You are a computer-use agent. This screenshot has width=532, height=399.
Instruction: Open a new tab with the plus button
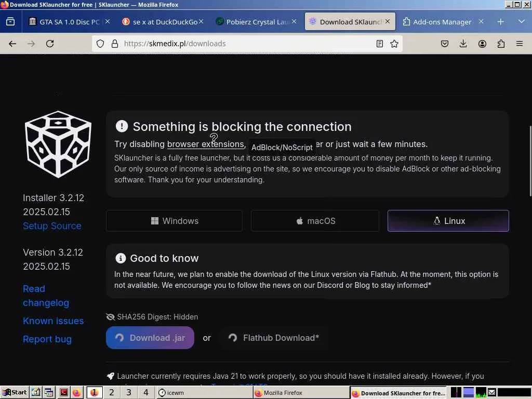(500, 22)
